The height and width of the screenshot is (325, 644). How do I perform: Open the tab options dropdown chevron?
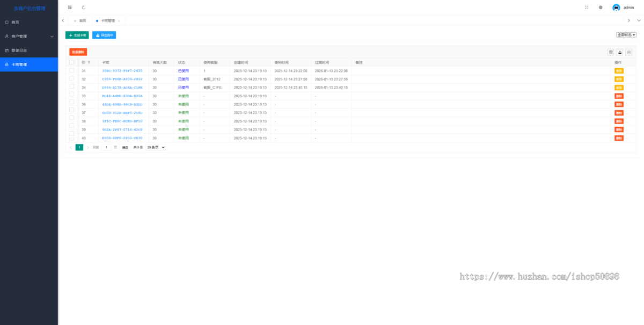tap(639, 20)
